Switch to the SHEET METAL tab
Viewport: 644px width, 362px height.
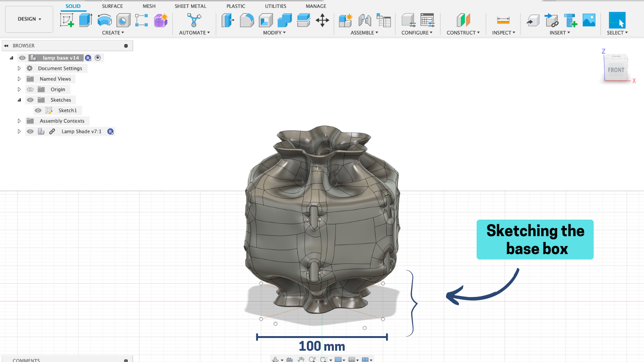(190, 6)
